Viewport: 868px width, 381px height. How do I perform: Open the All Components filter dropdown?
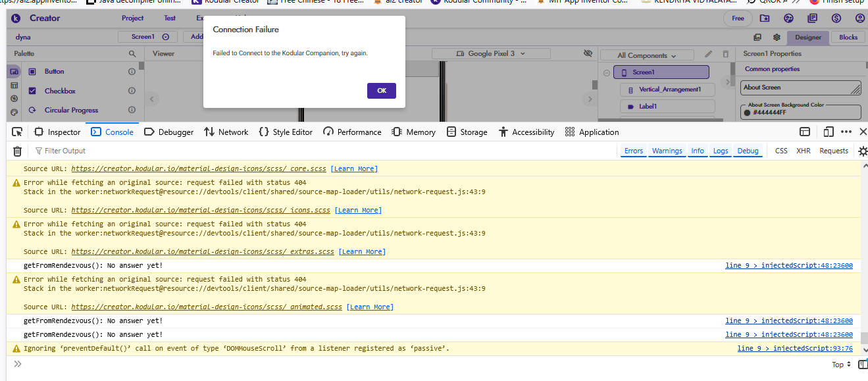(647, 55)
